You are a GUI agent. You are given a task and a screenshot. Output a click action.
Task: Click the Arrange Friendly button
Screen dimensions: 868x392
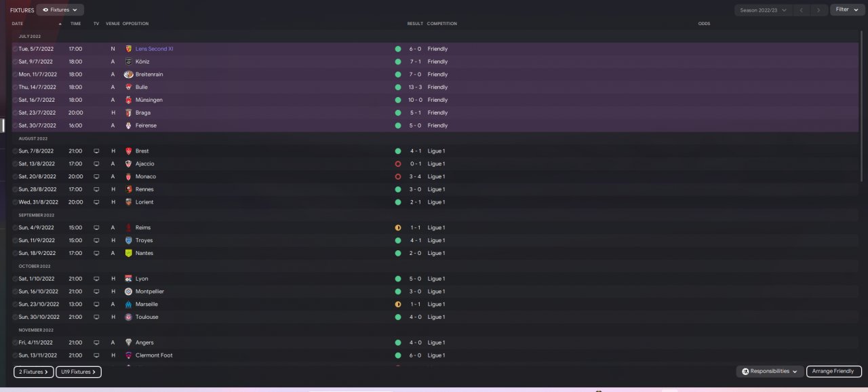click(x=833, y=372)
